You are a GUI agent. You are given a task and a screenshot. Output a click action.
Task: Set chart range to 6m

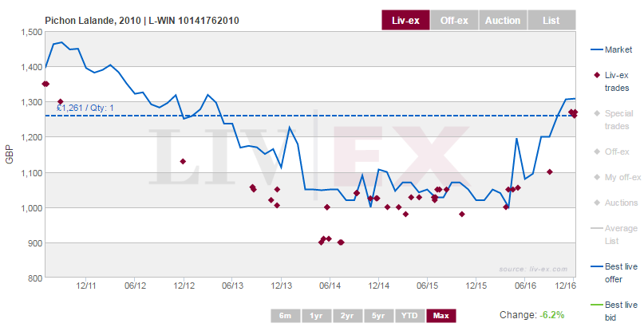click(285, 315)
